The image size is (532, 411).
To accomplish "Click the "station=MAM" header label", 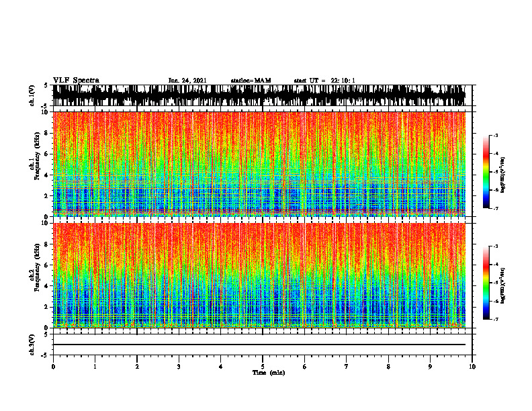I will coord(251,81).
